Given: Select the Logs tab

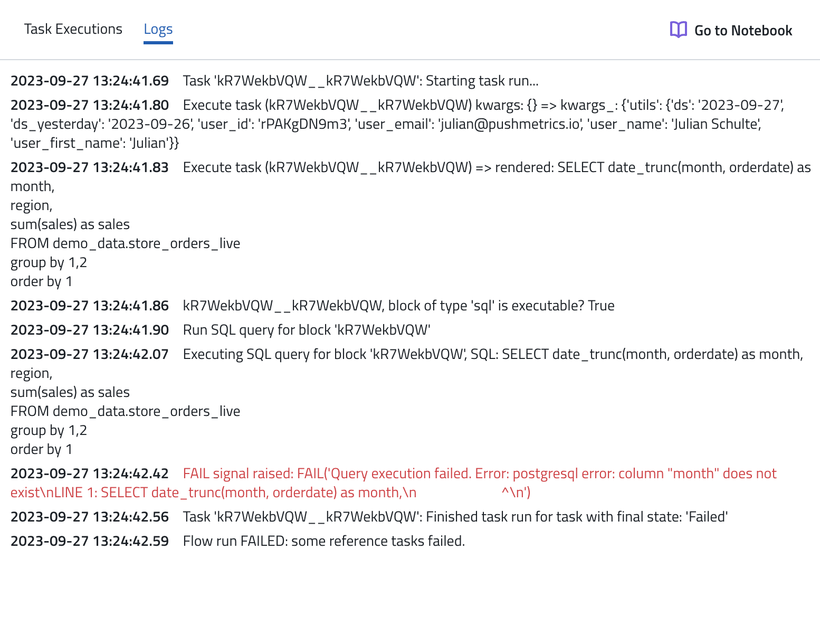Looking at the screenshot, I should pyautogui.click(x=158, y=30).
